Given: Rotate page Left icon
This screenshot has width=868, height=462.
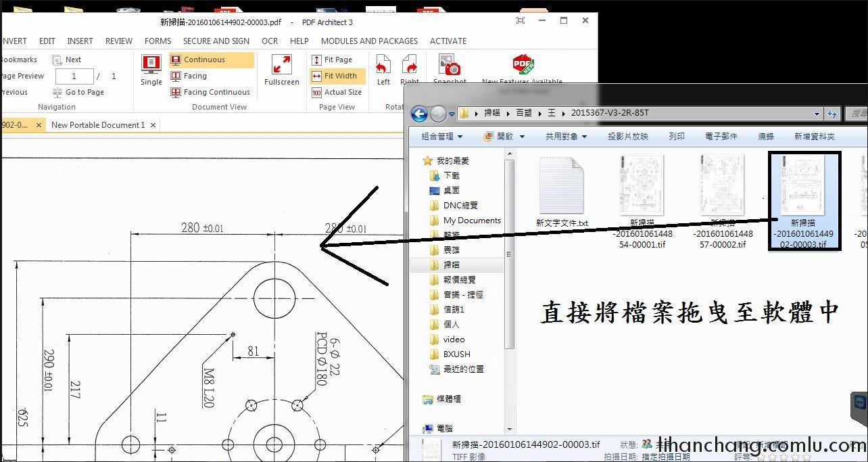Looking at the screenshot, I should click(x=383, y=66).
